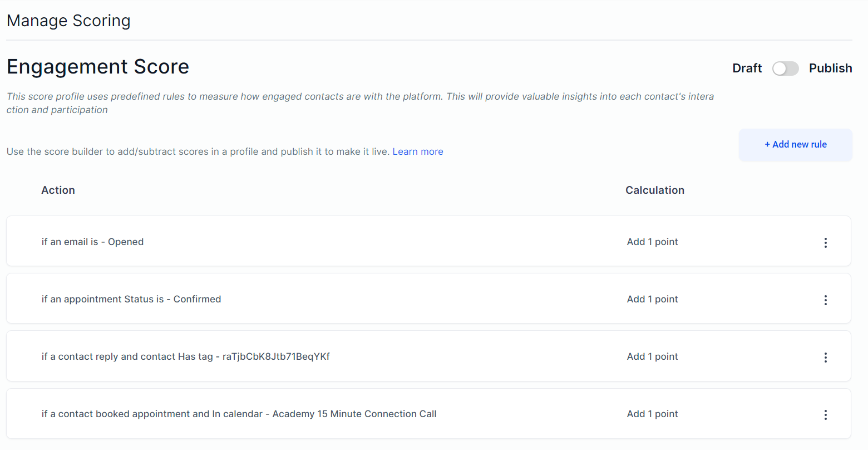Click the Publish label
This screenshot has height=450, width=868.
[x=830, y=69]
